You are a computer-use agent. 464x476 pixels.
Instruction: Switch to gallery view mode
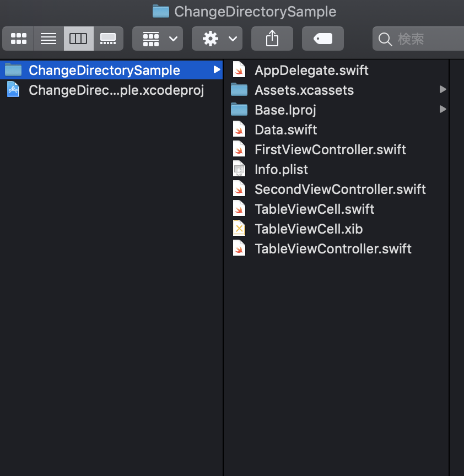[108, 39]
